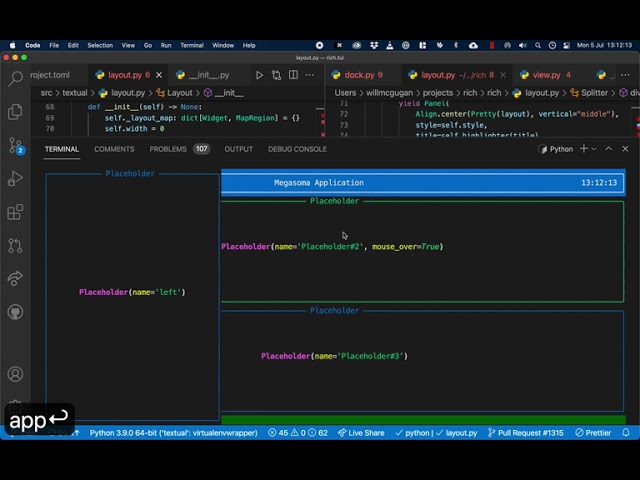Switch to the PROBLEMS tab
The width and height of the screenshot is (640, 480).
168,149
